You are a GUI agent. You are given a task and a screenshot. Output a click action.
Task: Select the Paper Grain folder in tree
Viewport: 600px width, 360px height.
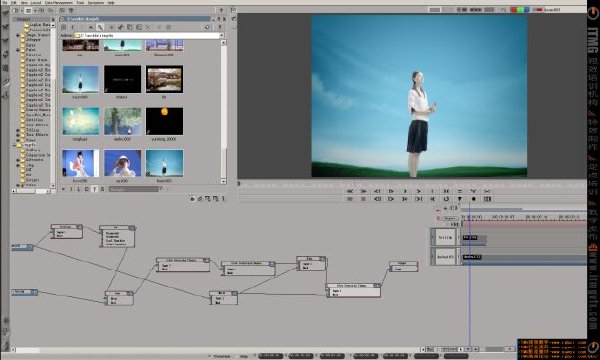(36, 60)
